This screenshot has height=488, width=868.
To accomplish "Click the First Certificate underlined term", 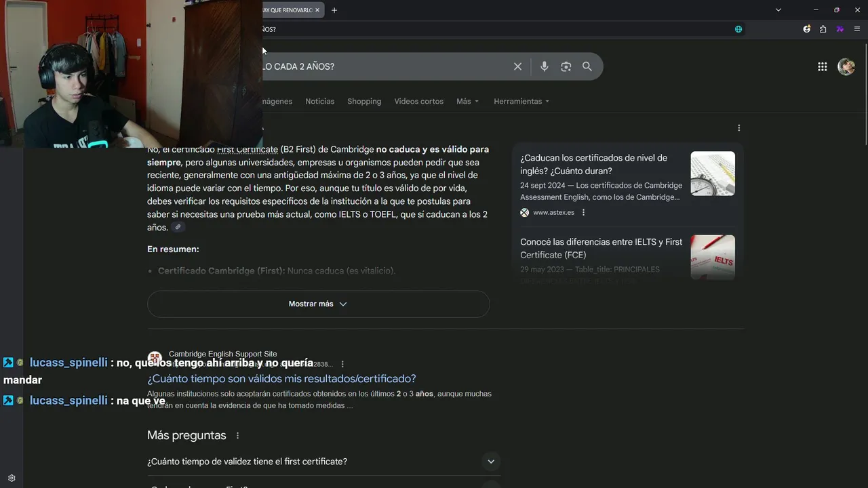I will pyautogui.click(x=248, y=149).
